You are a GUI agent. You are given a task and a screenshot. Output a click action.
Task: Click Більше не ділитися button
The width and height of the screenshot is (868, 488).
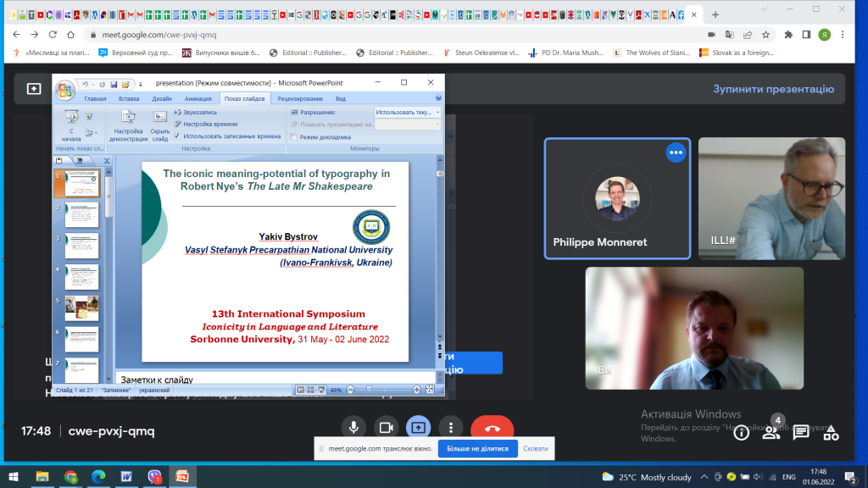[478, 449]
